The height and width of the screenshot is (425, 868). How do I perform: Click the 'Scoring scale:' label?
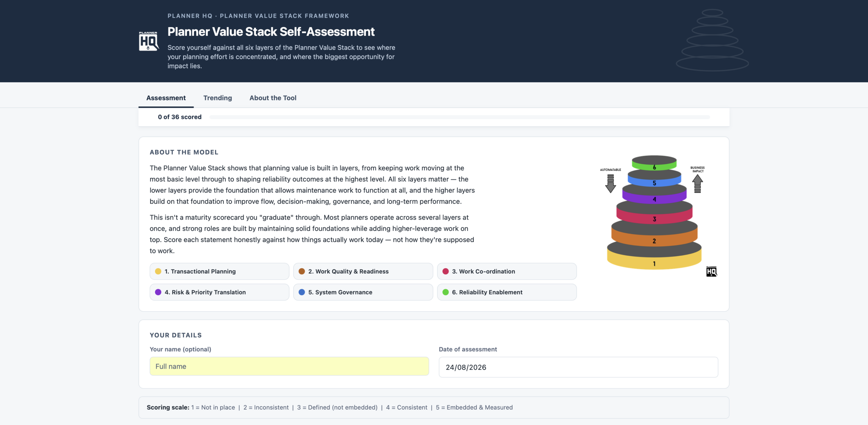168,407
